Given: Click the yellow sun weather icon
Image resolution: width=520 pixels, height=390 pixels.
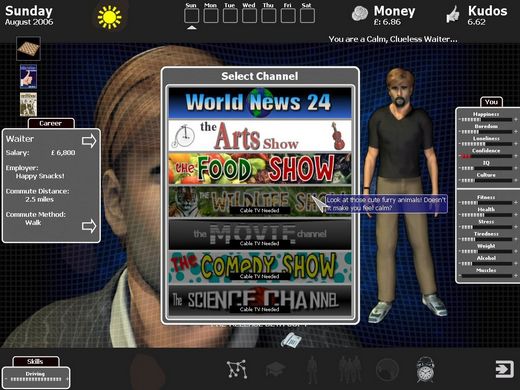Looking at the screenshot, I should [109, 17].
